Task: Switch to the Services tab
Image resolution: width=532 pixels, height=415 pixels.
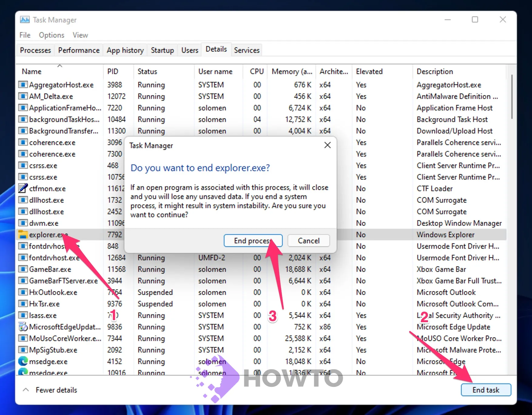Action: pos(247,50)
